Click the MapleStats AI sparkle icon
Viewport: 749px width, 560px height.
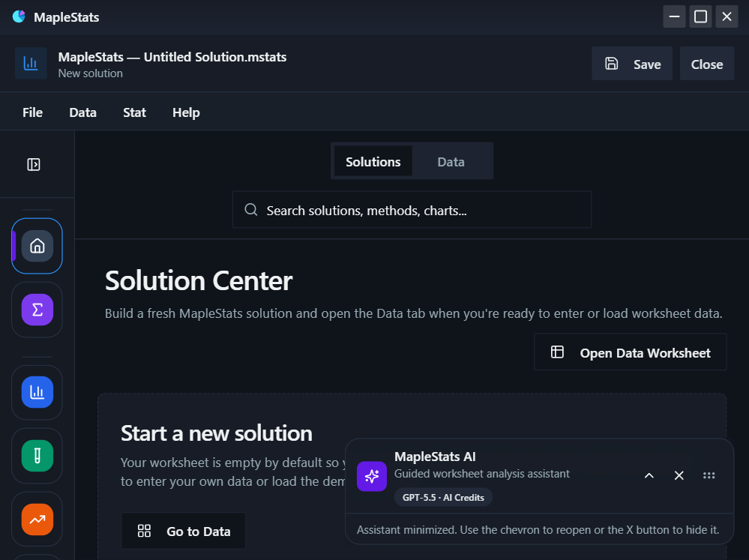[x=372, y=476]
